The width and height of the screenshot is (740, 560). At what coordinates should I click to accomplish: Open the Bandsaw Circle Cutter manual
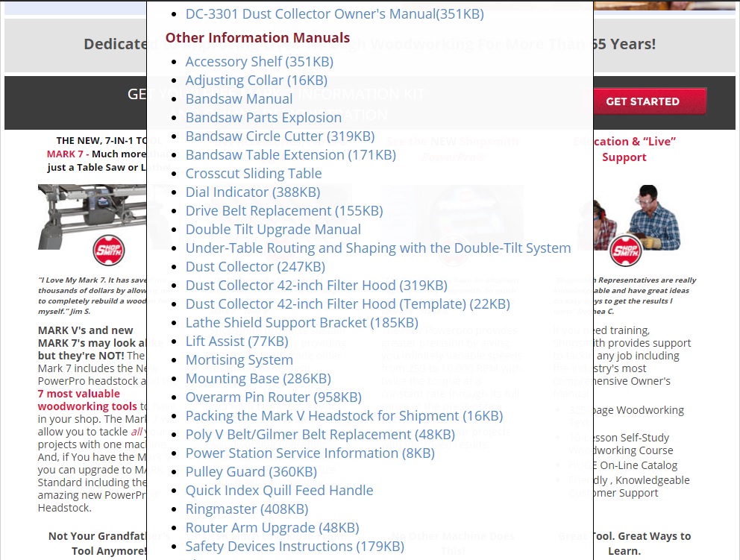tap(280, 136)
